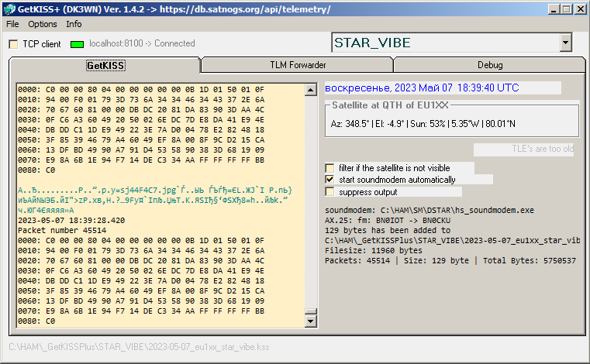Screen dimensions: 590x364
Task: Click the scroll down arrow of hex log
Action: coord(310,321)
